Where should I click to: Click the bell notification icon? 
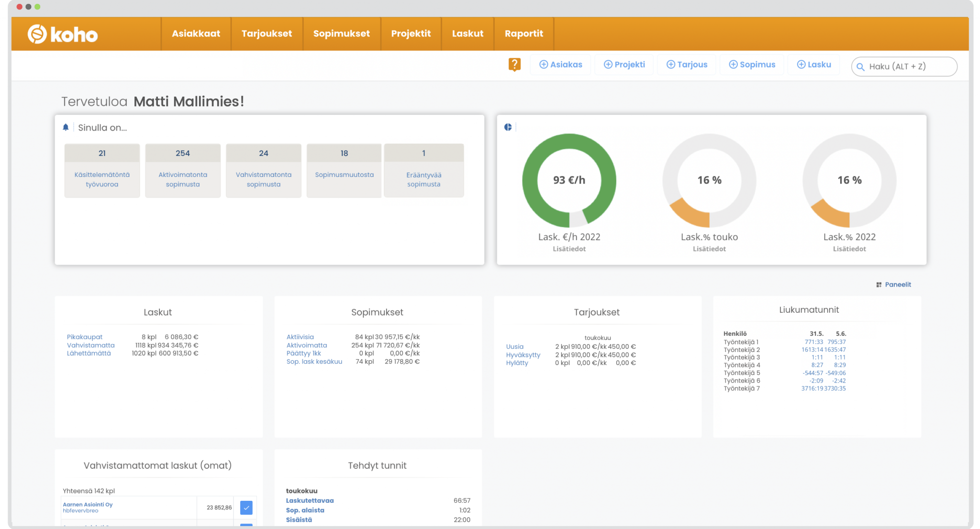(x=66, y=127)
